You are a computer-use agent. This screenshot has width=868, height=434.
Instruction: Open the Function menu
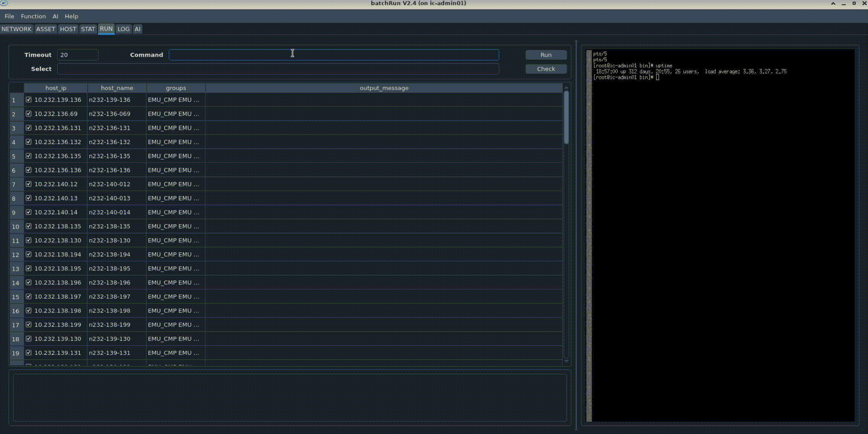click(33, 16)
